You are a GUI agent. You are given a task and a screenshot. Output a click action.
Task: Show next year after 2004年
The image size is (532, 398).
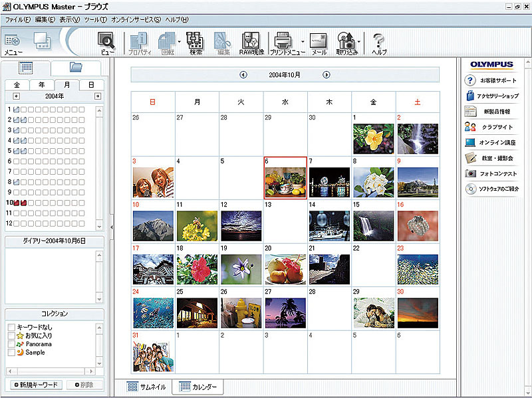point(98,96)
